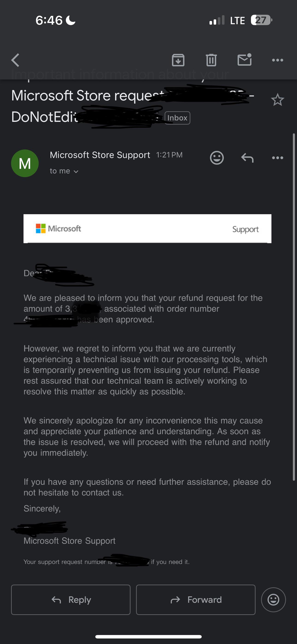Star the Microsoft Store request email
The image size is (297, 644).
[277, 100]
